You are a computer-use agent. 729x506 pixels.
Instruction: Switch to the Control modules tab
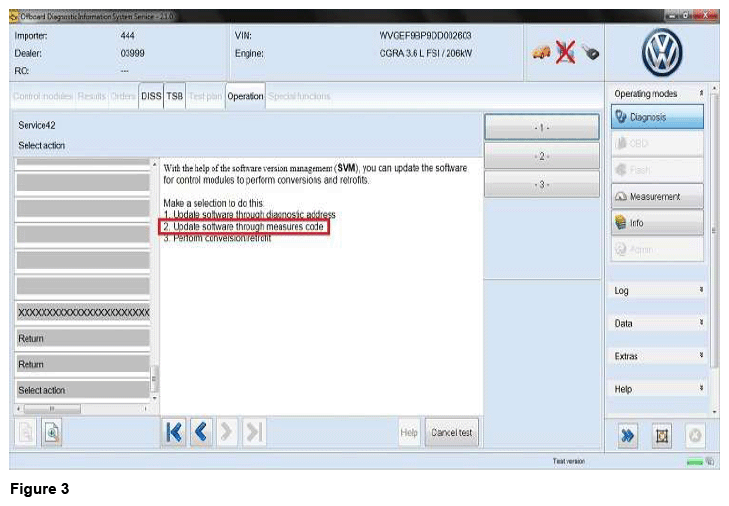(x=42, y=96)
